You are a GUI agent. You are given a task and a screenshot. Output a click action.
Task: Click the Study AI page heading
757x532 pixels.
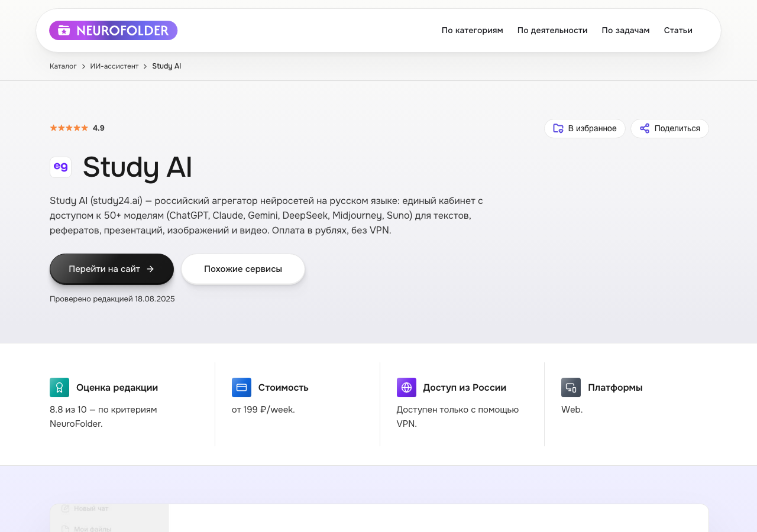[137, 167]
